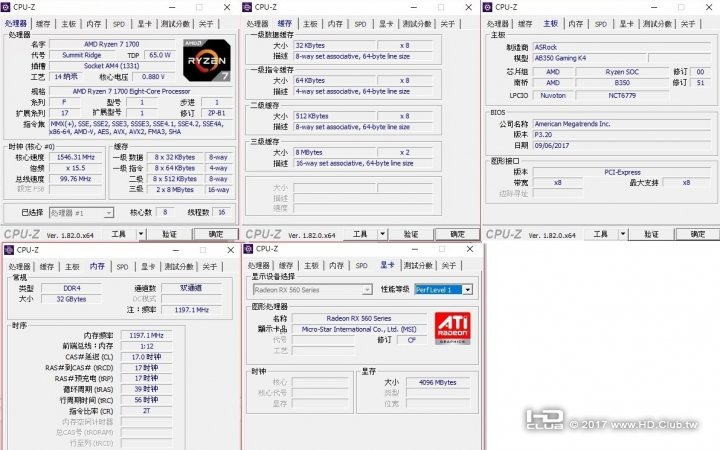Click the 512 KBytes level 2 cache size
This screenshot has height=450, width=720.
[334, 116]
